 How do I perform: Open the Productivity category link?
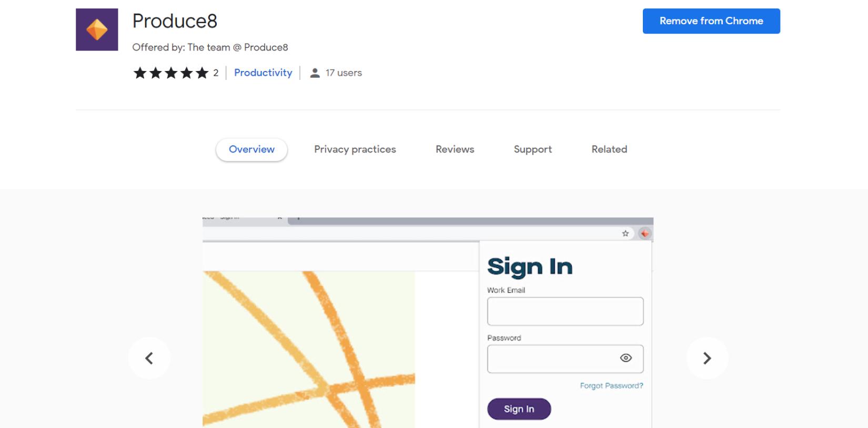click(263, 73)
